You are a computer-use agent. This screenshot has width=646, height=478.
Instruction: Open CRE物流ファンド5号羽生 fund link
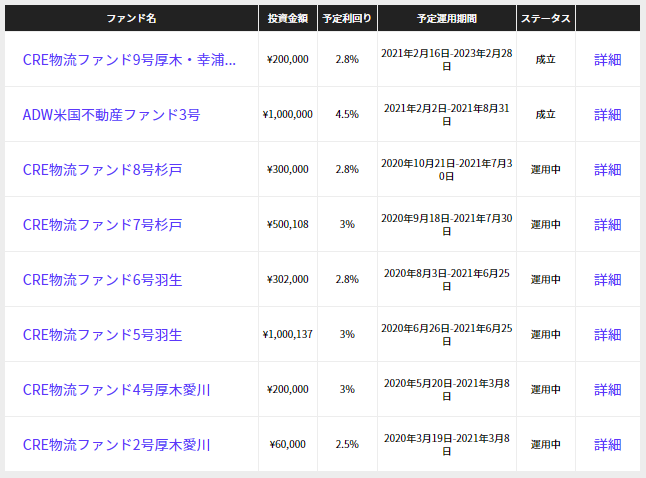point(102,335)
